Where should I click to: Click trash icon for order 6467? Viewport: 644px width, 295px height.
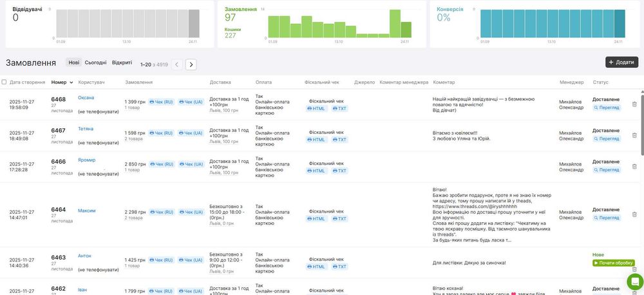click(x=634, y=135)
